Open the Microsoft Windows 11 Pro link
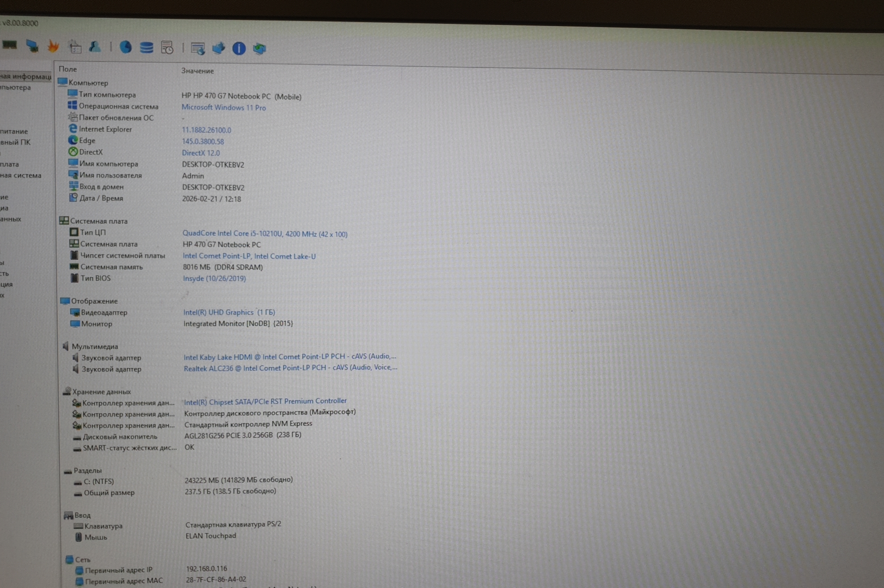Viewport: 884px width, 588px height. [x=224, y=107]
